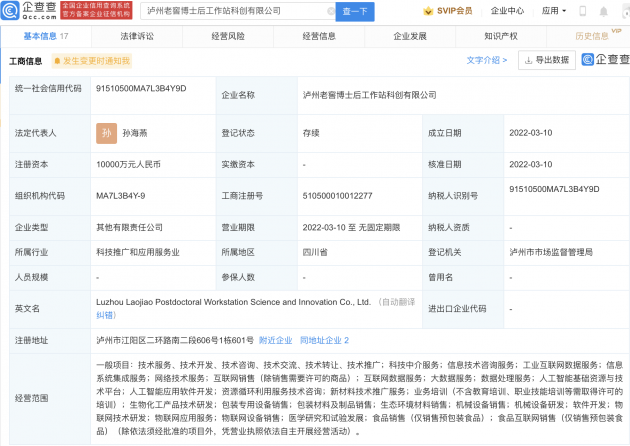This screenshot has width=630, height=446.
Task: Select company type 其他有限责任公司
Action: 129,227
